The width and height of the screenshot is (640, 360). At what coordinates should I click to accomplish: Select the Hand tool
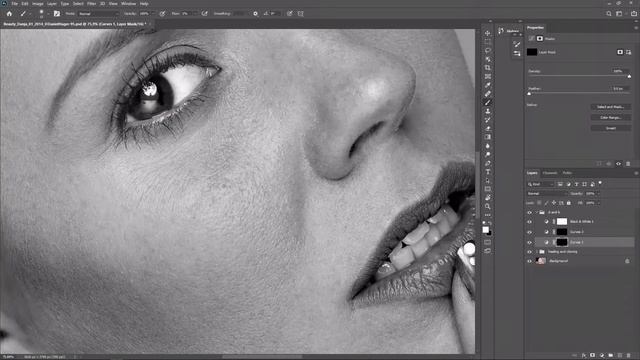pyautogui.click(x=487, y=198)
